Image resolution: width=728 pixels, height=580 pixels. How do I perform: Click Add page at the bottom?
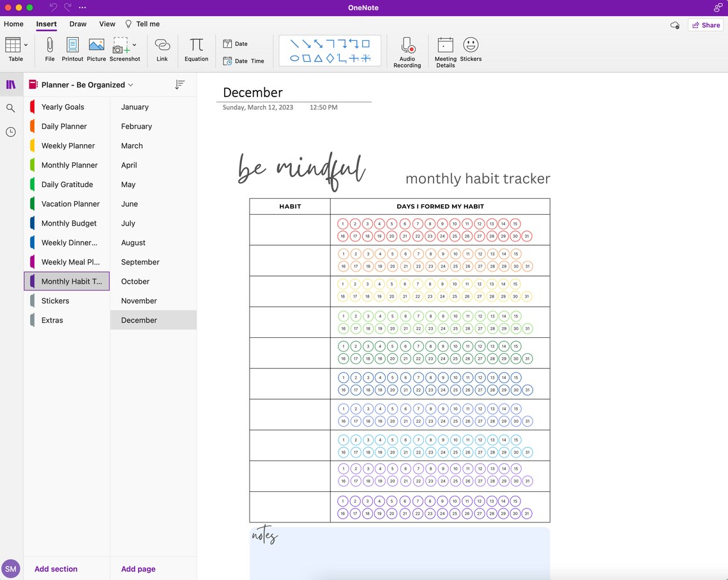(x=138, y=569)
